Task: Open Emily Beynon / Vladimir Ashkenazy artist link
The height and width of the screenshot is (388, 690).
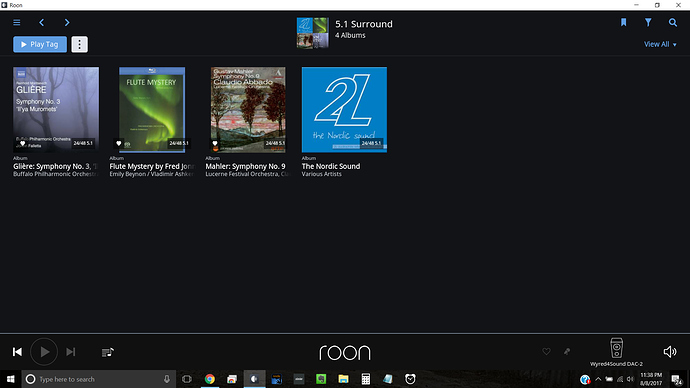Action: [152, 174]
